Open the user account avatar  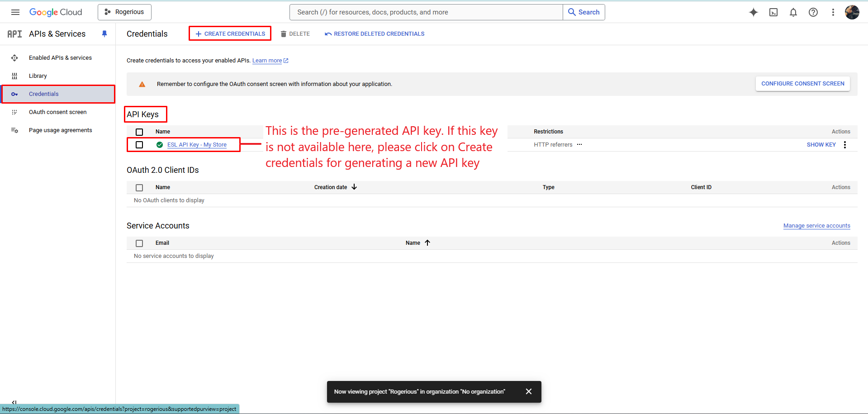(x=852, y=12)
